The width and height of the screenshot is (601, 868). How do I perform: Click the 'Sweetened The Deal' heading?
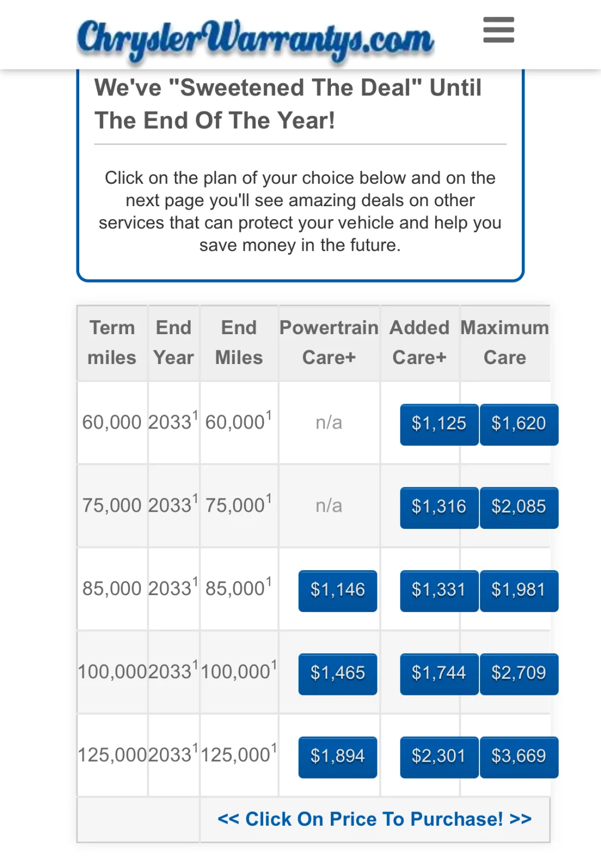[288, 104]
